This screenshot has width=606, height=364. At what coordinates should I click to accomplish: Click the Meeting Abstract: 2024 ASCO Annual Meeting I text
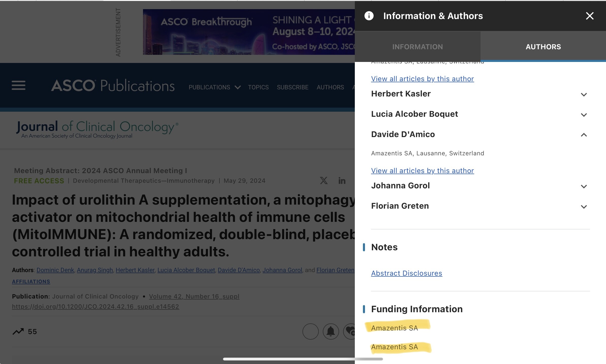click(x=101, y=171)
